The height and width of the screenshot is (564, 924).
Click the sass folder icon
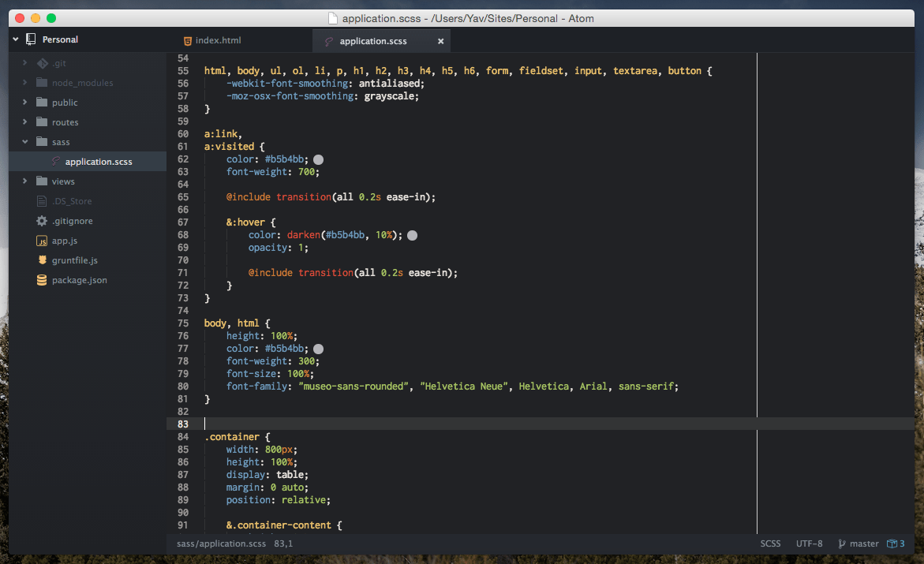42,141
